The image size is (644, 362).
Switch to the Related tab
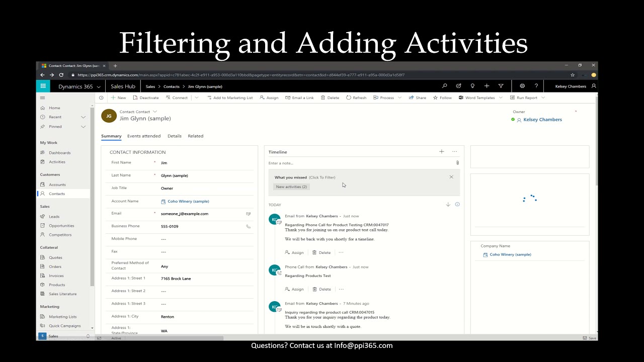[x=196, y=136]
